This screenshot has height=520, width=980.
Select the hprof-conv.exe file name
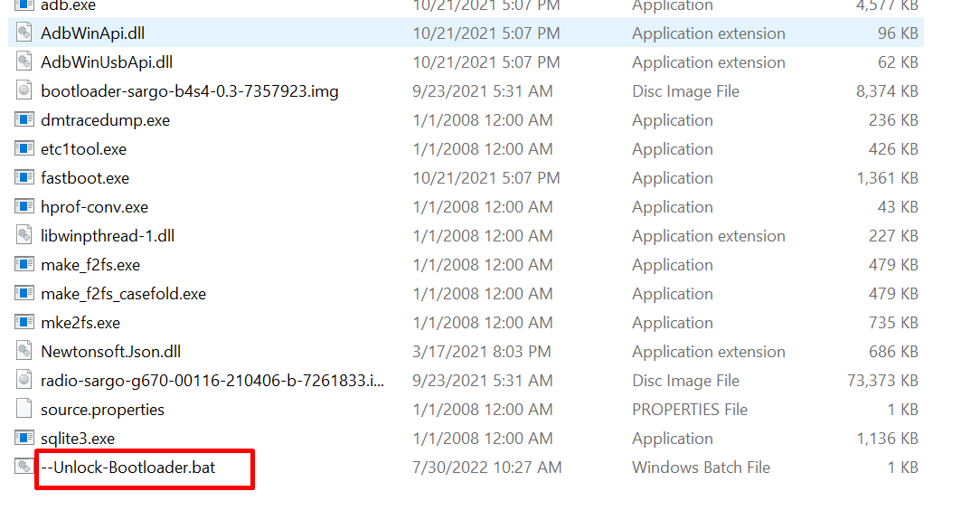(94, 207)
